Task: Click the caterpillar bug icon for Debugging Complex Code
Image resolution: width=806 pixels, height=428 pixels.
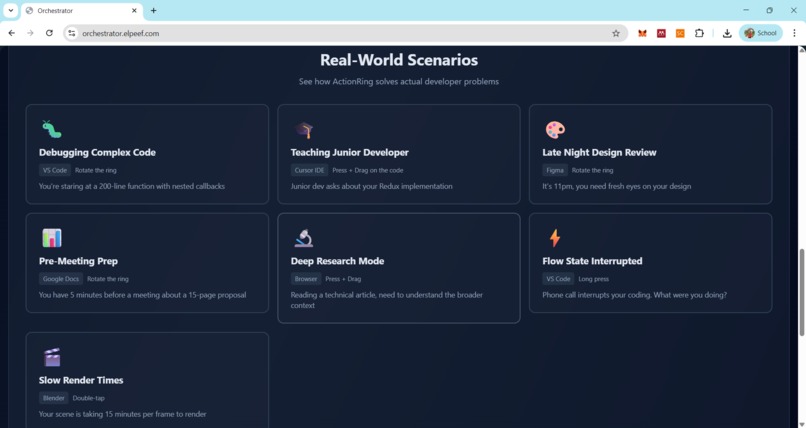Action: coord(51,129)
